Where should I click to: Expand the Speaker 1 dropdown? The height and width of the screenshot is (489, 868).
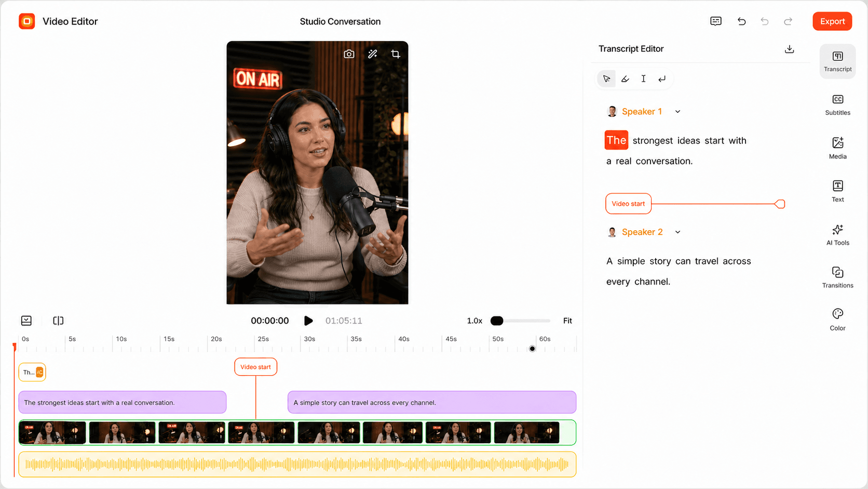[x=677, y=112]
